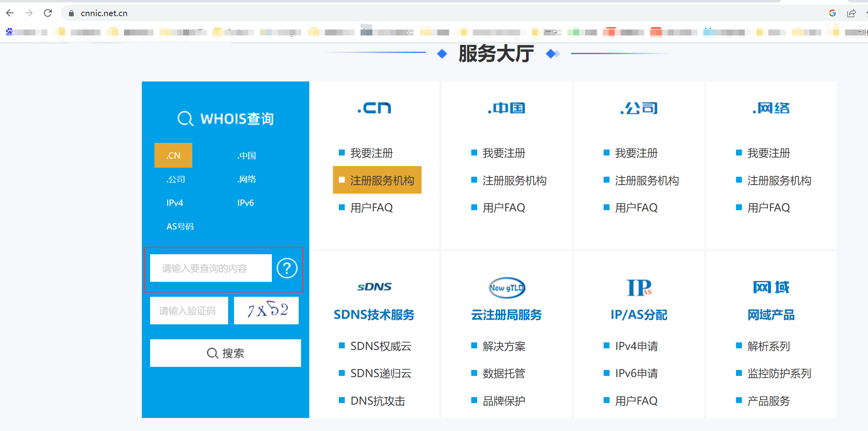The width and height of the screenshot is (868, 431).
Task: Click the WHOIS query content input field
Action: [211, 268]
